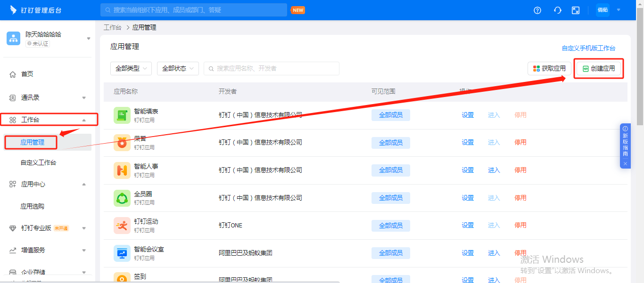
Task: Click the 创建应用 button
Action: point(599,68)
